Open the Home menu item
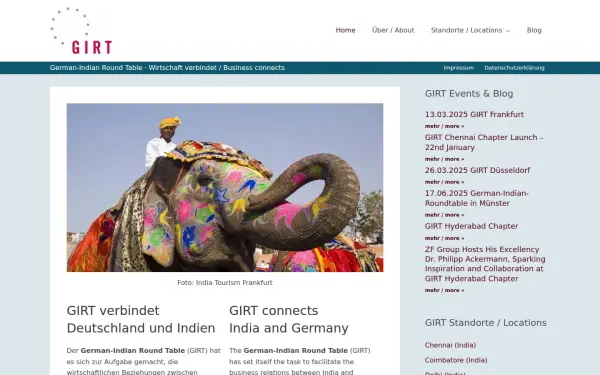The image size is (600, 375). [345, 30]
